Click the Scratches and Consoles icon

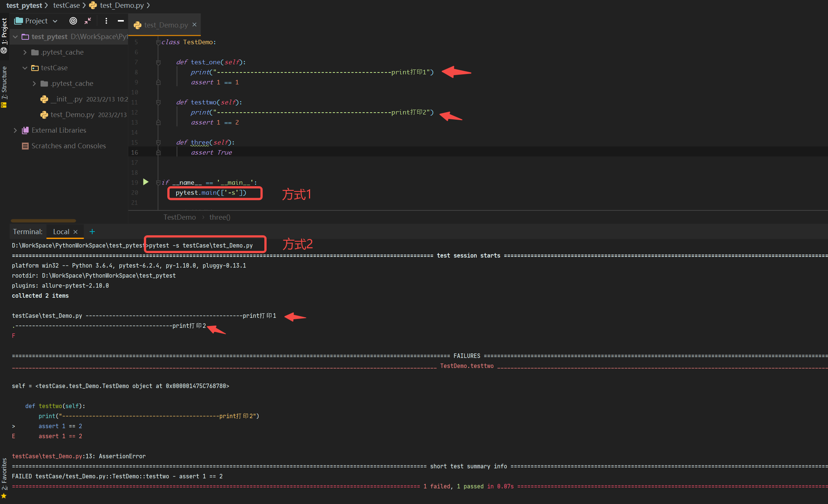(25, 146)
